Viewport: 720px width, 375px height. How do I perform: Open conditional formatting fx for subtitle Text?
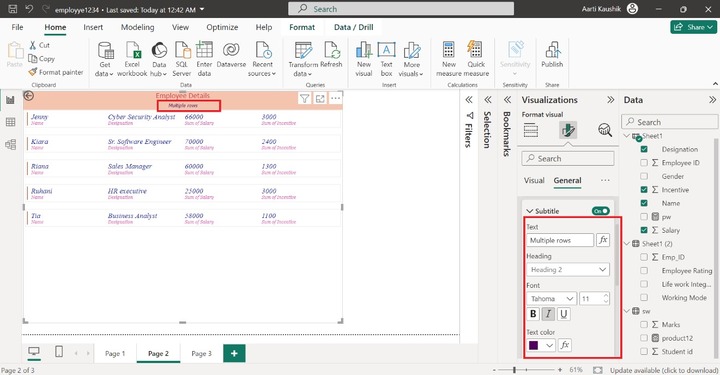tap(603, 240)
